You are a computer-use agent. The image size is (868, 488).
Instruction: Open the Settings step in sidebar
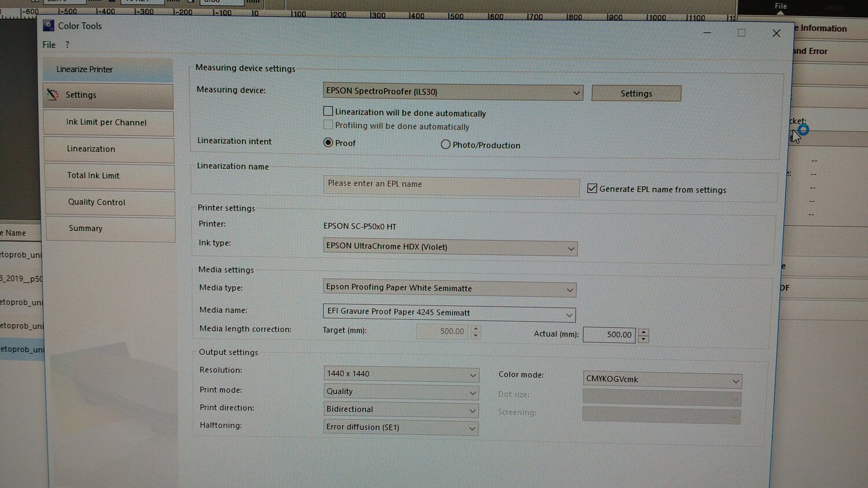[108, 95]
